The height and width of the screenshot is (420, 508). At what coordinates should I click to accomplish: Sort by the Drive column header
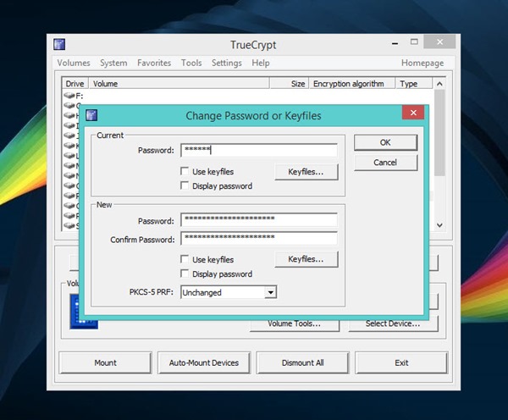tap(75, 84)
